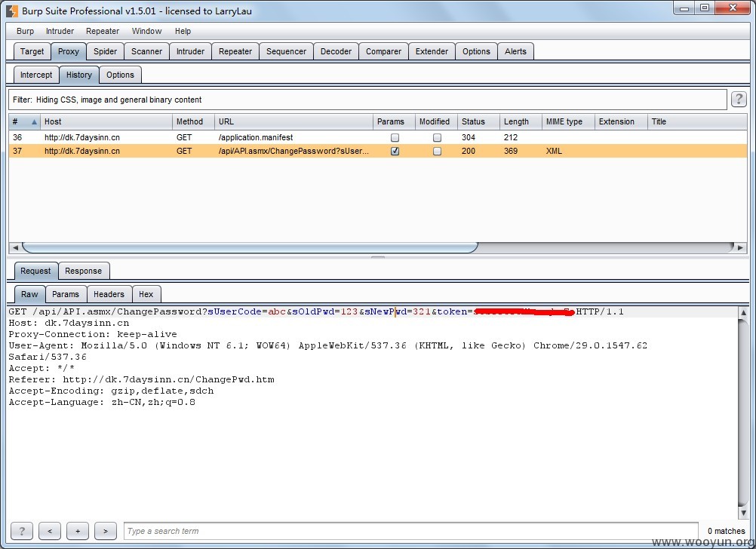Click the 'Type a search term' field
Viewport: 756px width, 549px height.
(x=410, y=531)
